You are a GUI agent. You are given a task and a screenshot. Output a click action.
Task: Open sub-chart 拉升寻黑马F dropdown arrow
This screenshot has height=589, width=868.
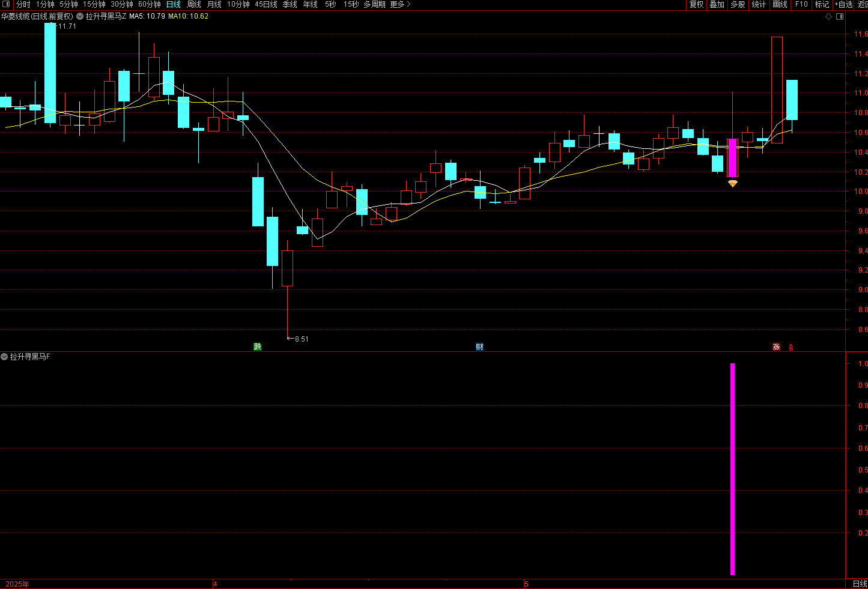click(4, 357)
